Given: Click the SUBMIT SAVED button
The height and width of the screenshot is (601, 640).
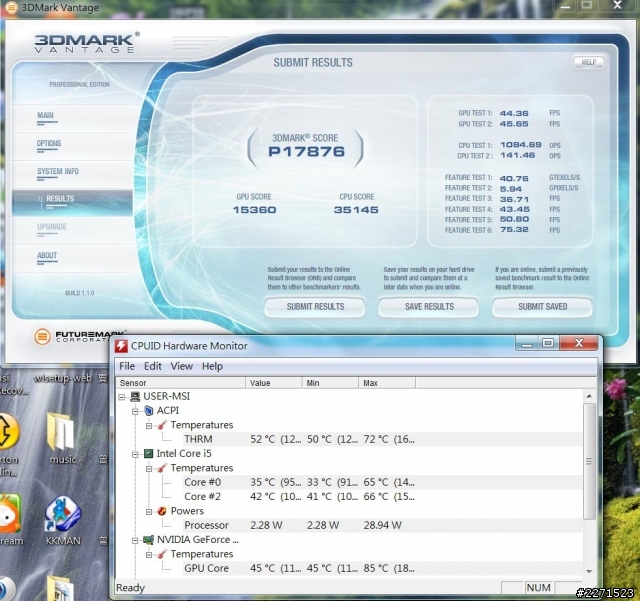Looking at the screenshot, I should click(x=542, y=307).
